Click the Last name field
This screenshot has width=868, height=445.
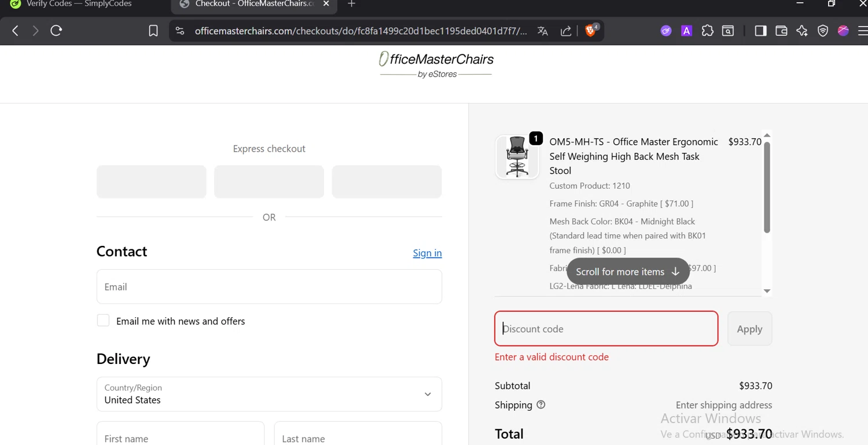point(358,433)
